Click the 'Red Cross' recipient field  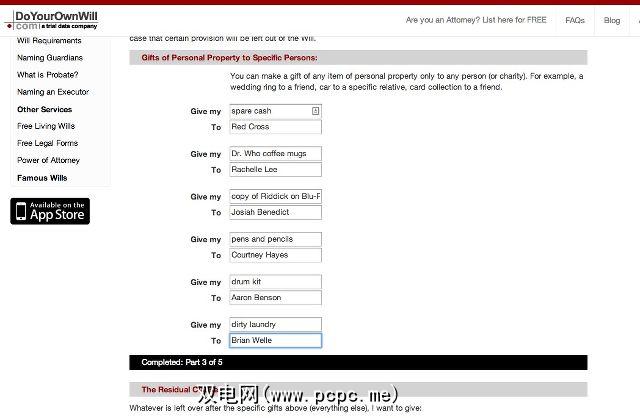[x=276, y=127]
